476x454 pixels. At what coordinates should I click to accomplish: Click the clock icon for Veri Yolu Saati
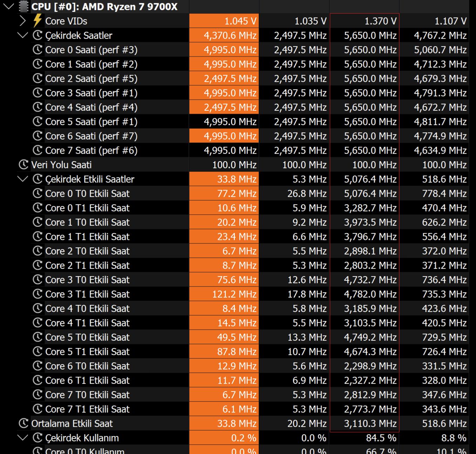click(x=23, y=164)
